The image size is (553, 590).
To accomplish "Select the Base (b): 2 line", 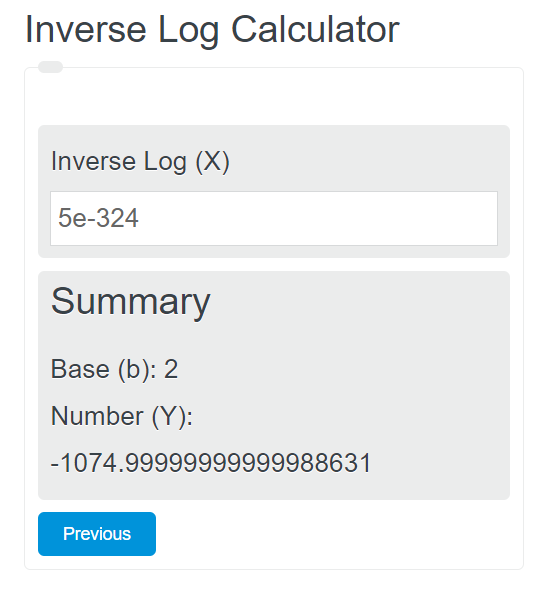I will click(x=114, y=369).
